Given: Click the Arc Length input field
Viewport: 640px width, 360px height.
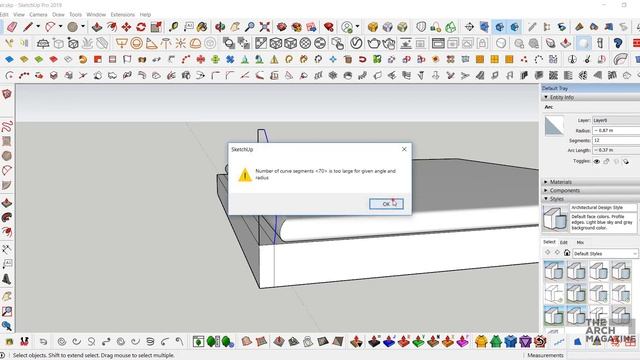Looking at the screenshot, I should 616,150.
